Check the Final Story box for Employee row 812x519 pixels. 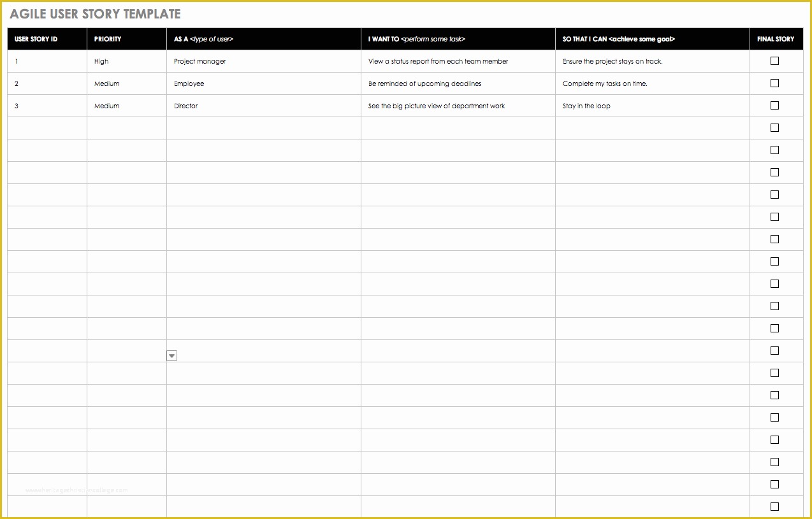click(x=774, y=83)
